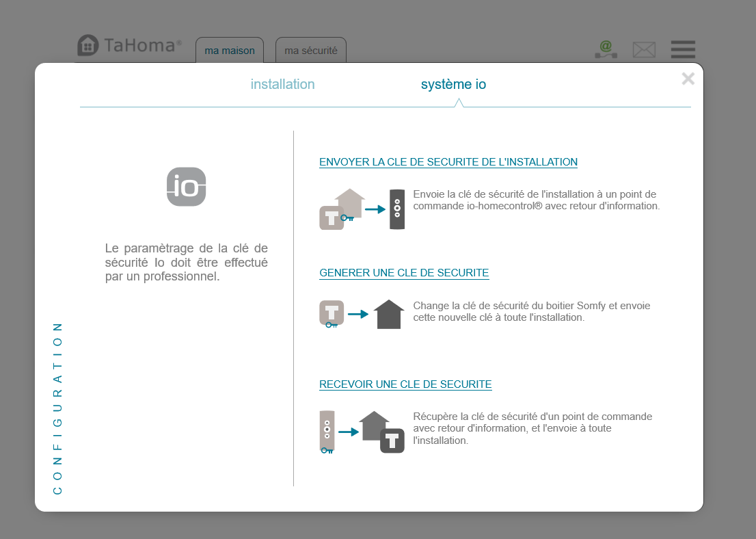
Task: Close the configuration dialog with the X
Action: (688, 79)
